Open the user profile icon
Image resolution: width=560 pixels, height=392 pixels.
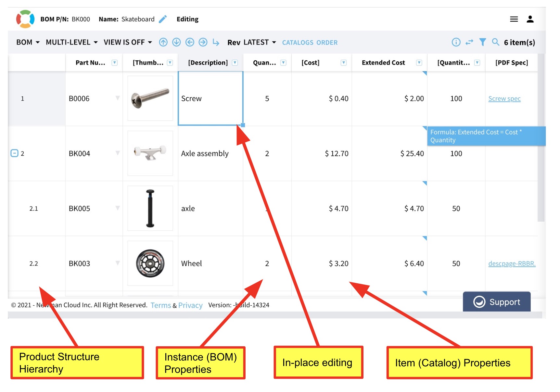530,19
